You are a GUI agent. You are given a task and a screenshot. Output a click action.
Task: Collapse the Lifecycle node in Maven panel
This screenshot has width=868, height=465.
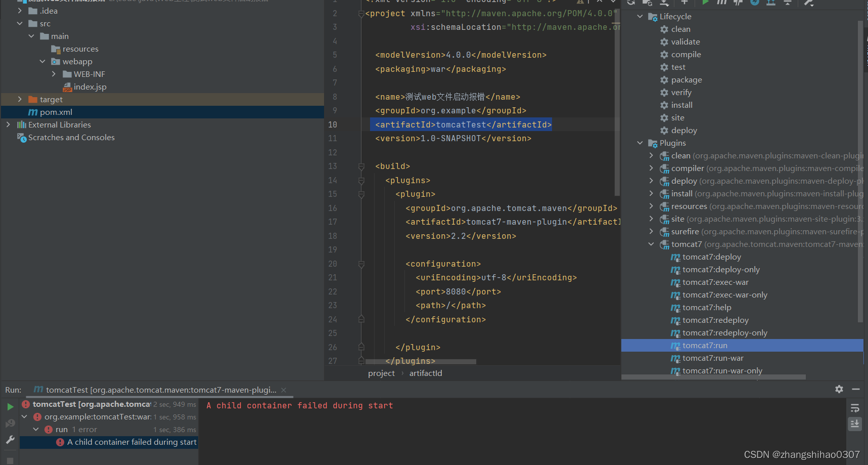640,17
